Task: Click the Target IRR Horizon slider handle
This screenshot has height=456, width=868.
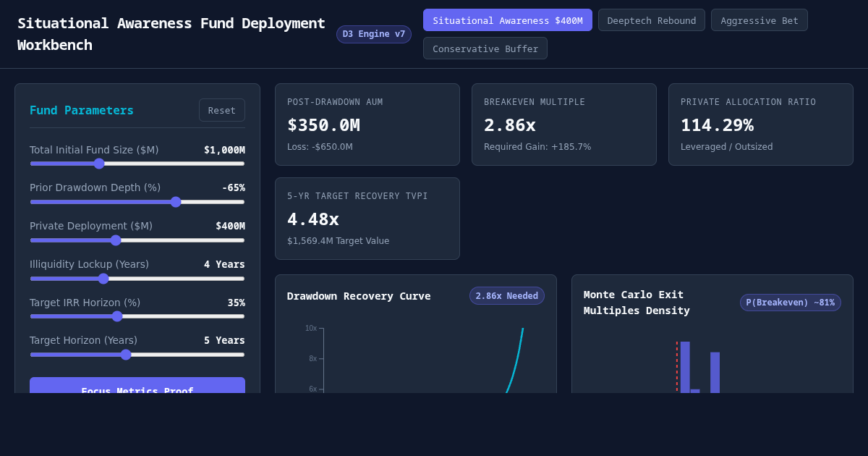Action: pos(117,316)
